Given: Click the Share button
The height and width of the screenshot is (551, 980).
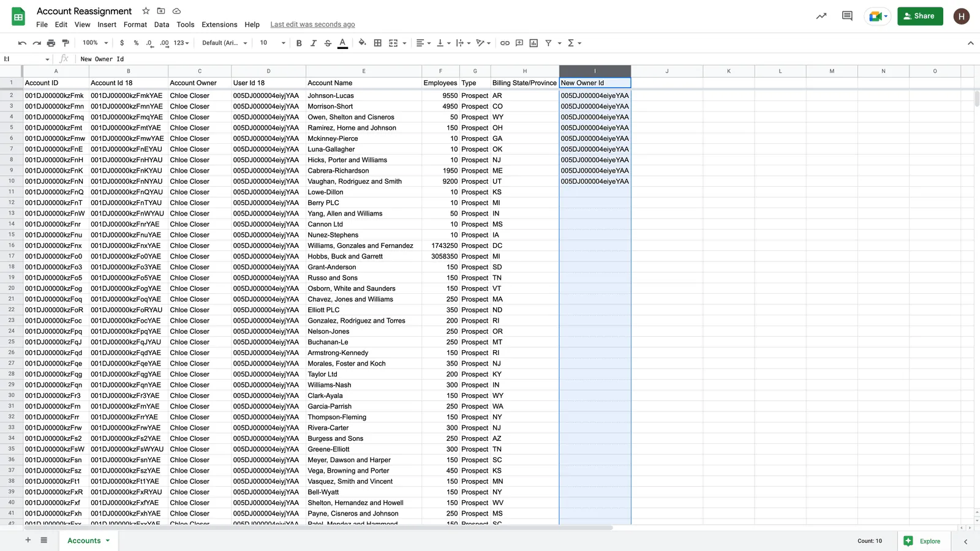Looking at the screenshot, I should (920, 16).
